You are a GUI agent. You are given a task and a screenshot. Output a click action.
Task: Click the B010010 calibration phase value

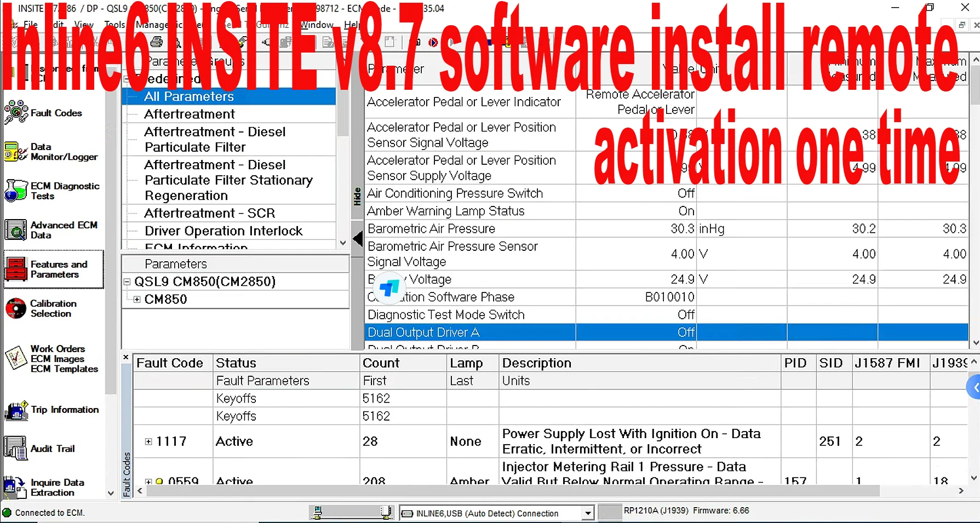tap(669, 297)
